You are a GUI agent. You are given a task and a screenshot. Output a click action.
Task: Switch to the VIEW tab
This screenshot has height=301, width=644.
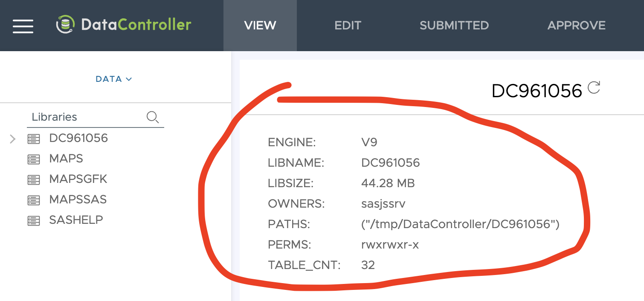tap(260, 26)
